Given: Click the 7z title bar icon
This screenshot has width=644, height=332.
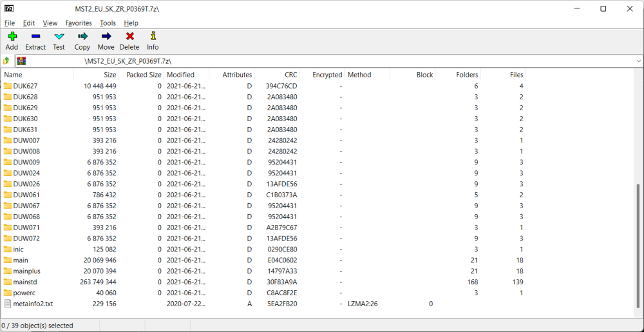Looking at the screenshot, I should click(x=8, y=8).
